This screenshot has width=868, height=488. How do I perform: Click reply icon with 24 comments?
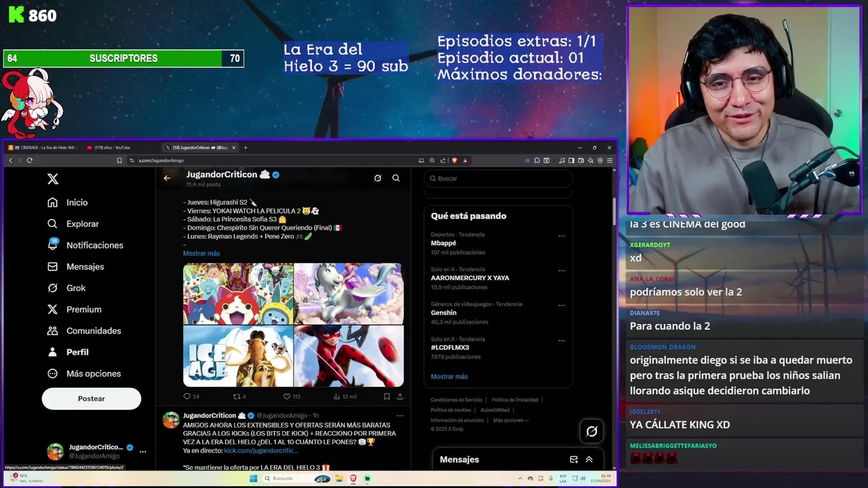pos(187,396)
